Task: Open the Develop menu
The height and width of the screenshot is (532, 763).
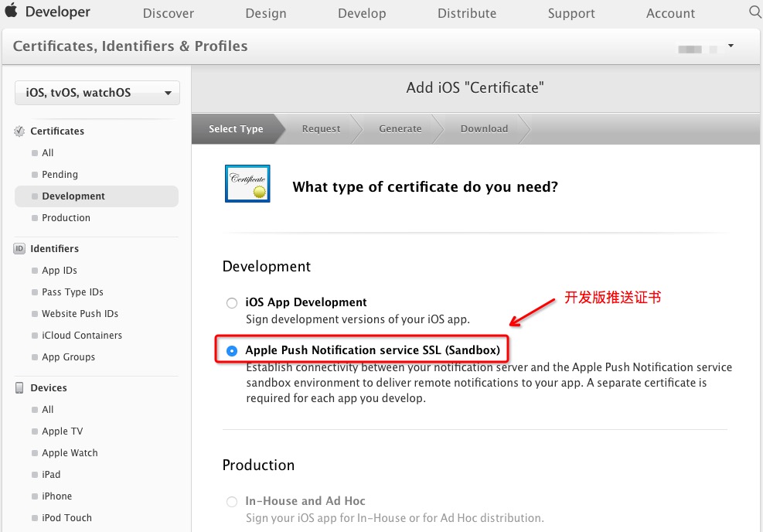Action: coord(362,13)
